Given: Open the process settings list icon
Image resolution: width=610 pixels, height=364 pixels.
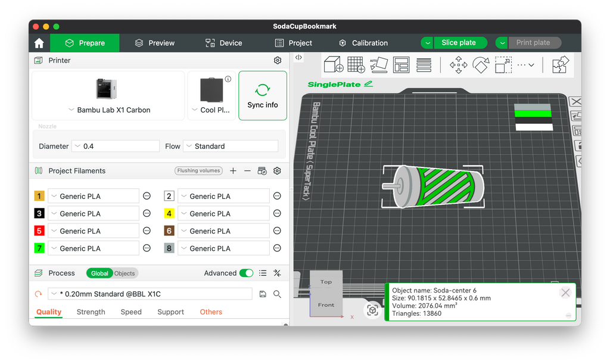Looking at the screenshot, I should click(263, 273).
